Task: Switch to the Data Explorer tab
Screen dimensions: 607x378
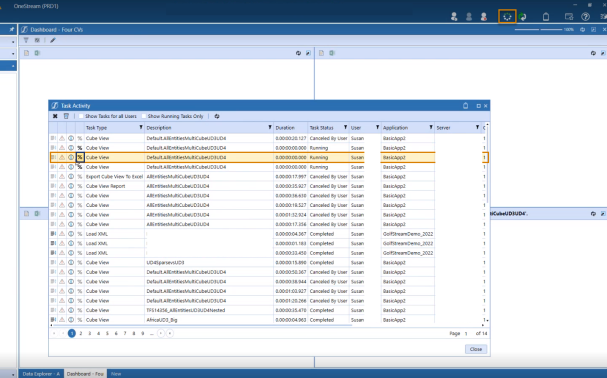Action: coord(41,374)
